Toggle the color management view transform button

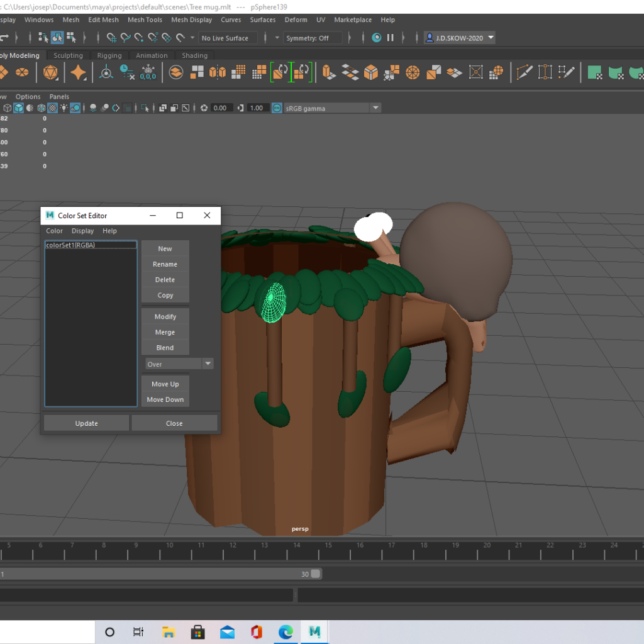pos(277,108)
